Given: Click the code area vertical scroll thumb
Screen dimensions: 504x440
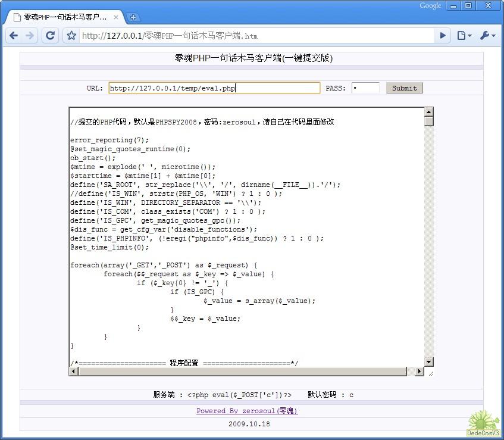Looking at the screenshot, I should tap(429, 121).
